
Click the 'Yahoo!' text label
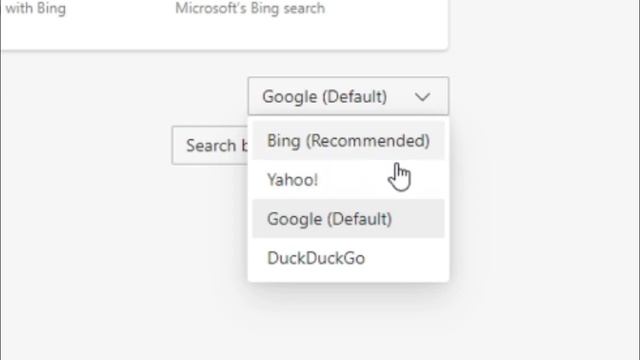292,180
